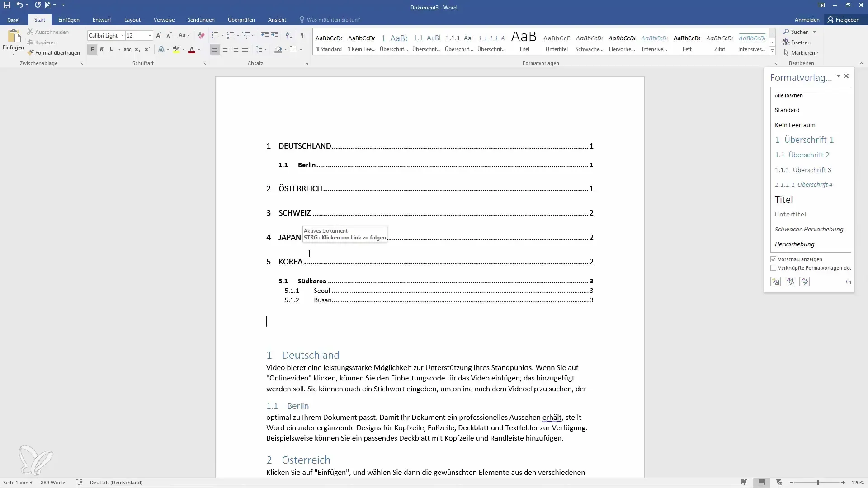Apply red font color
The image size is (868, 488).
pyautogui.click(x=192, y=49)
